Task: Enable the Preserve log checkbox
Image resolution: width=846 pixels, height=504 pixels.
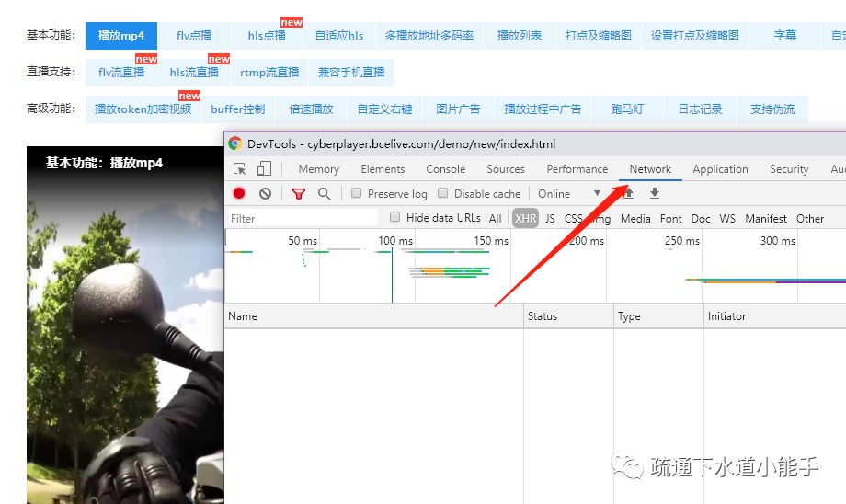Action: (356, 193)
